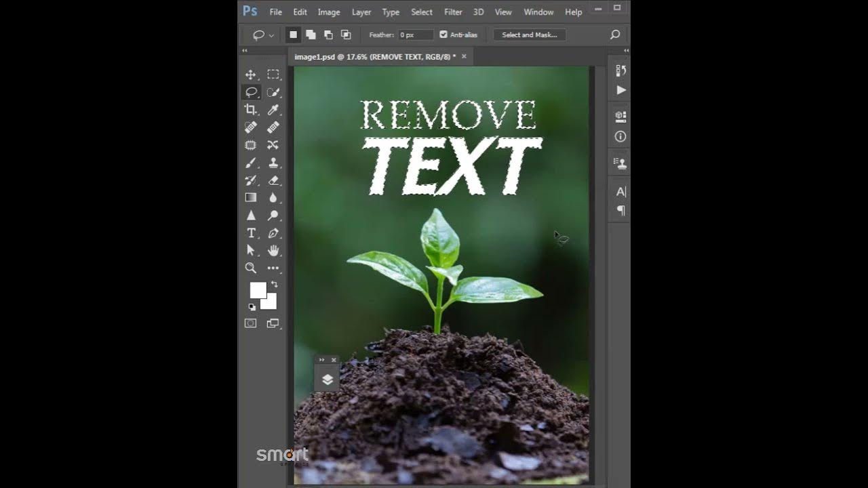Select the Gradient tool

click(x=251, y=198)
